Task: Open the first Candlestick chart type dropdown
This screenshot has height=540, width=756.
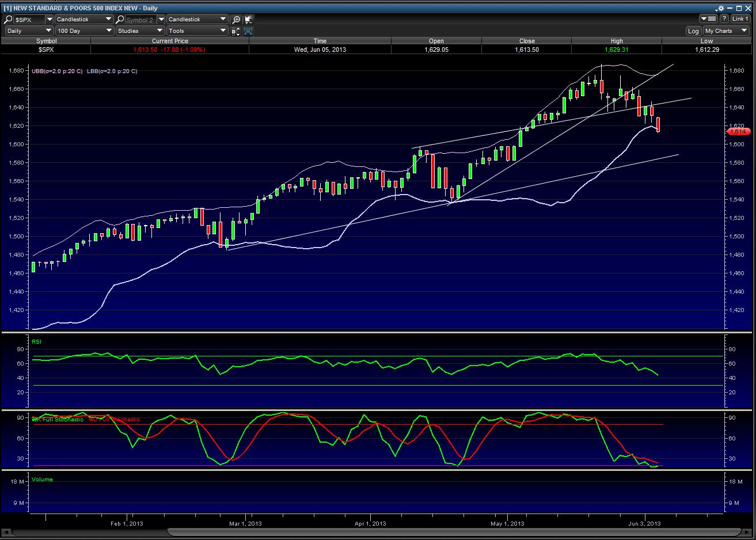Action: click(x=84, y=20)
